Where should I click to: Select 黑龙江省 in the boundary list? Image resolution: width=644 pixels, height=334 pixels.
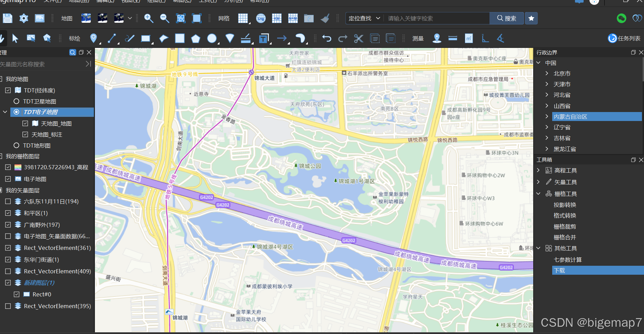click(565, 149)
